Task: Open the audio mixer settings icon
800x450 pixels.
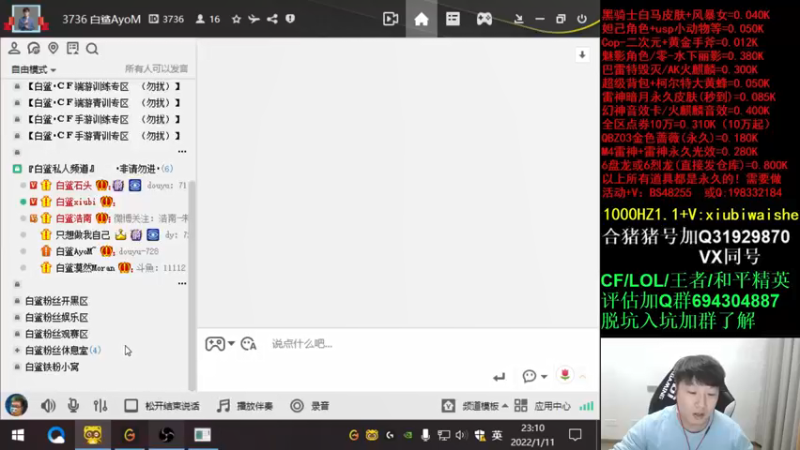Action: click(x=100, y=406)
